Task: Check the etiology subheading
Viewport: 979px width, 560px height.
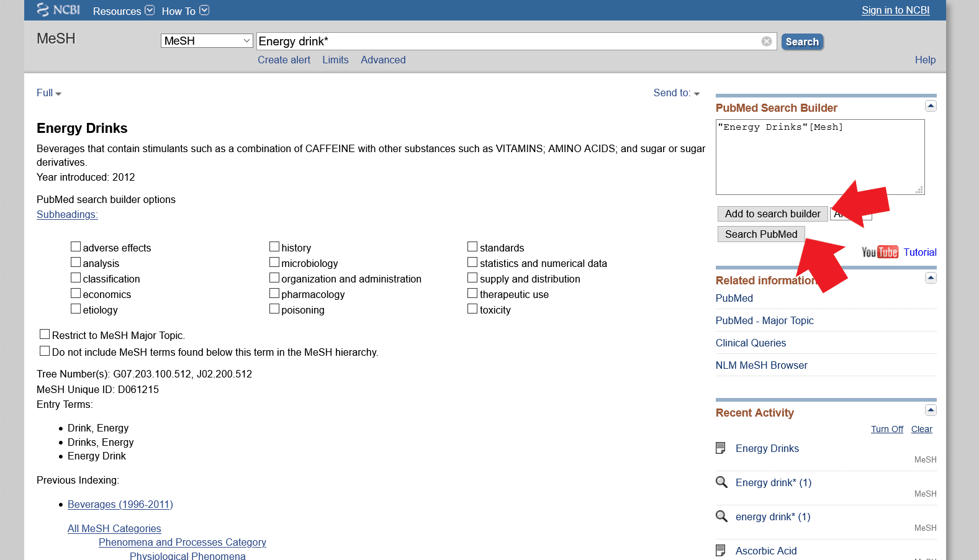Action: coord(76,309)
